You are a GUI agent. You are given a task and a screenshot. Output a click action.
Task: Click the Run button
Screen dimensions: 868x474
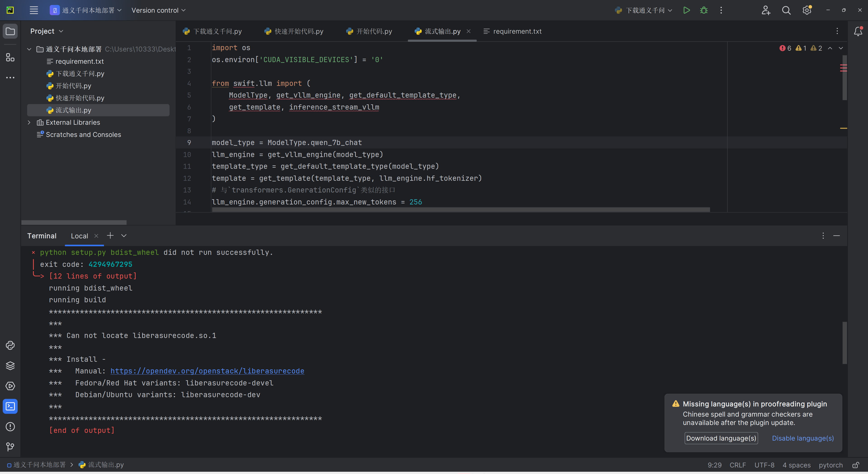686,10
